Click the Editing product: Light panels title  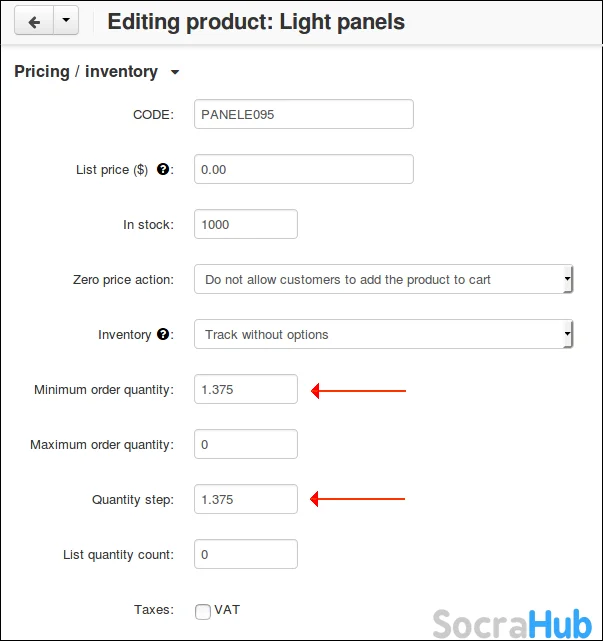[x=256, y=21]
